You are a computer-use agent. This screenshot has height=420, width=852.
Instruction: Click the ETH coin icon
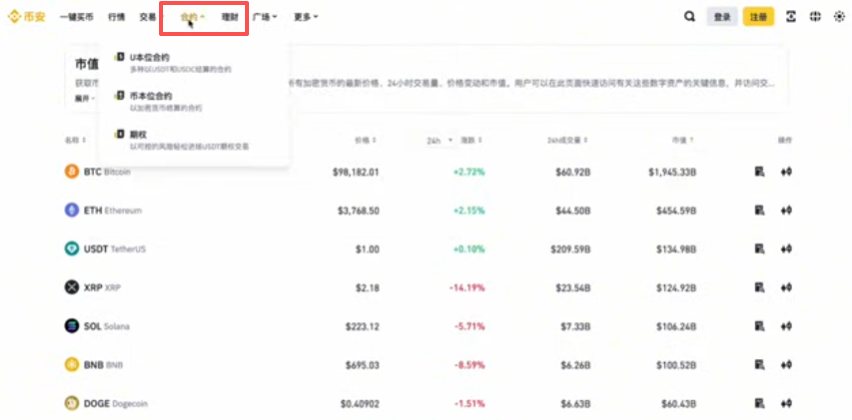coord(72,210)
